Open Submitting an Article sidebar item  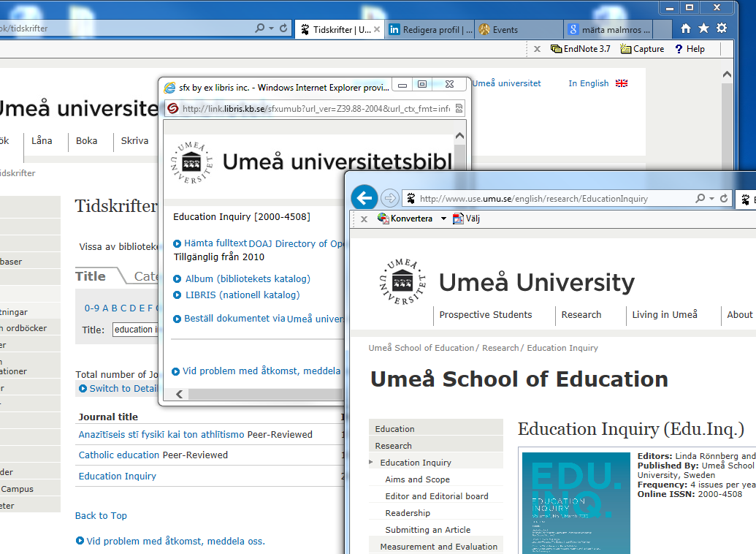[427, 530]
